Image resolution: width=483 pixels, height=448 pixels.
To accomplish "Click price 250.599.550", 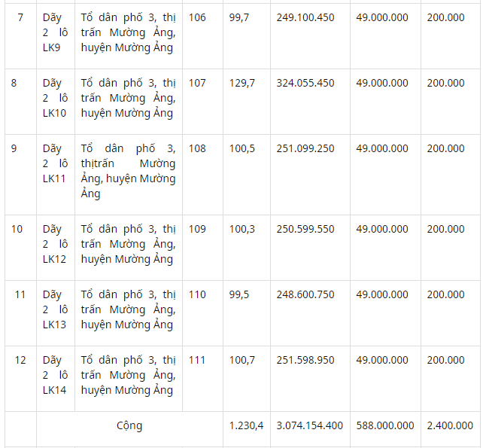I will pos(305,229).
